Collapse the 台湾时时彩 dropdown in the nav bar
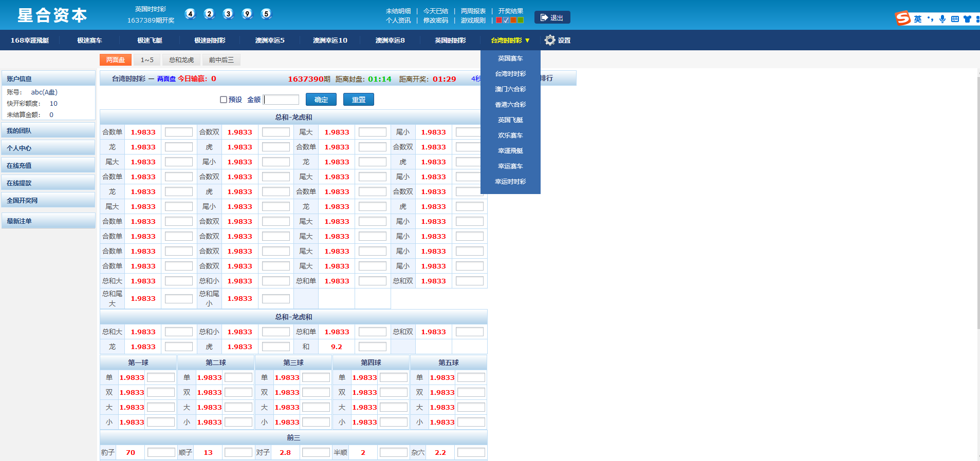The width and height of the screenshot is (980, 461). point(510,40)
